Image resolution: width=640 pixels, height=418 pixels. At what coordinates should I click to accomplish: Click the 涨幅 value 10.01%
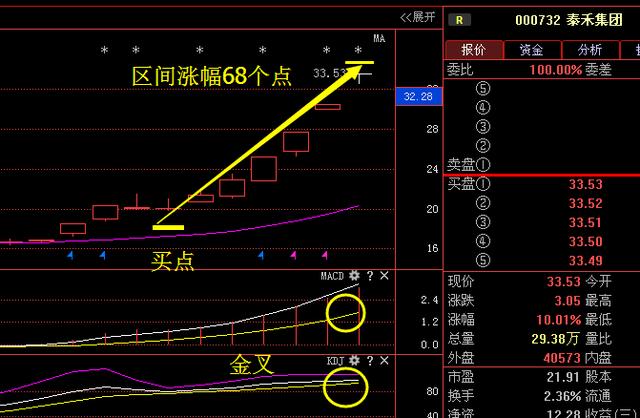click(558, 320)
